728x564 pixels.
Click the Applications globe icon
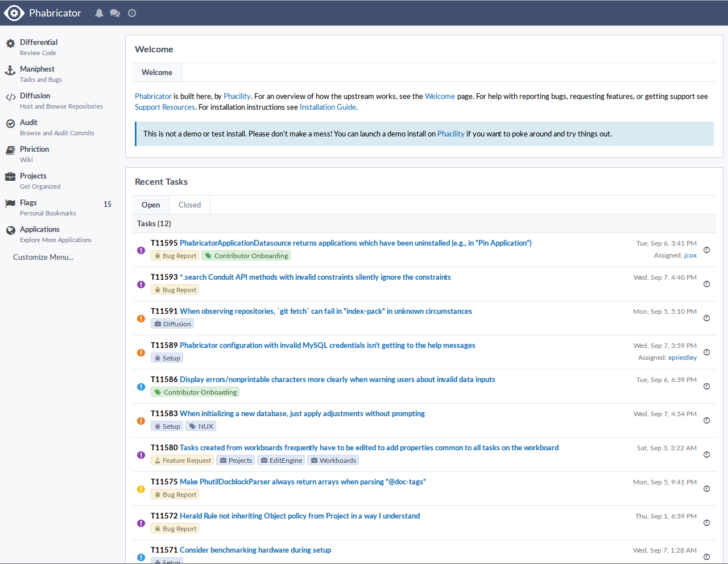tap(10, 230)
